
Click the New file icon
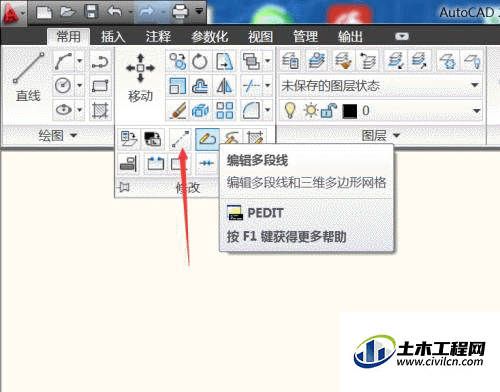point(44,12)
